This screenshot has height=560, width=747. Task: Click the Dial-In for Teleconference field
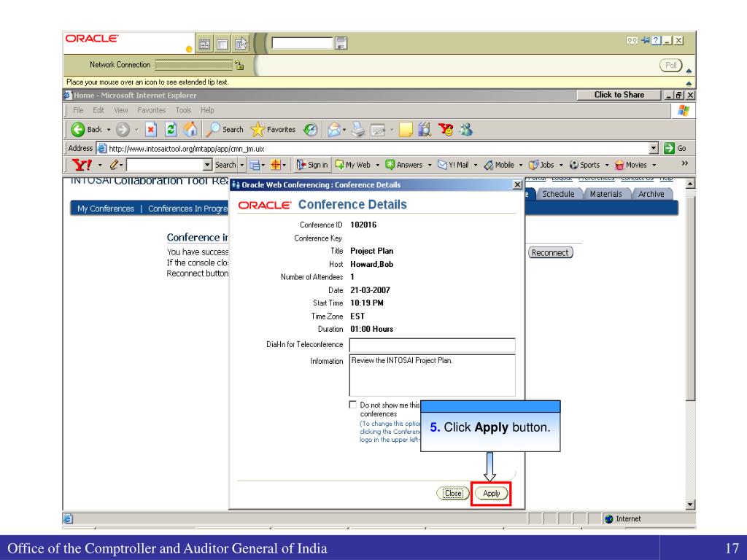coord(432,345)
